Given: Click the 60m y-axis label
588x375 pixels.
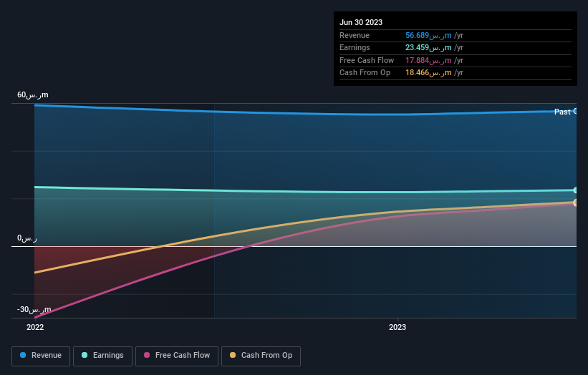Looking at the screenshot, I should click(x=33, y=94).
